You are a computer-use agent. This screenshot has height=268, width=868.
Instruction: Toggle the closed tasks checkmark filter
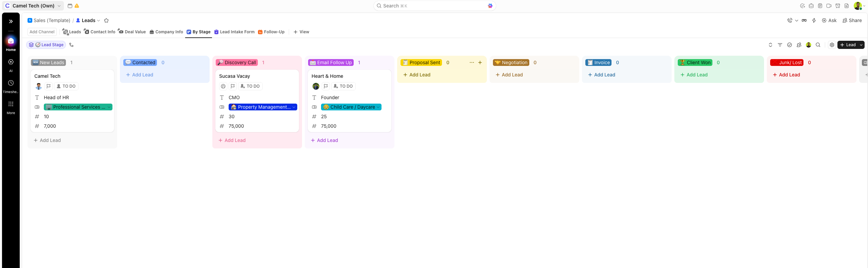(790, 45)
